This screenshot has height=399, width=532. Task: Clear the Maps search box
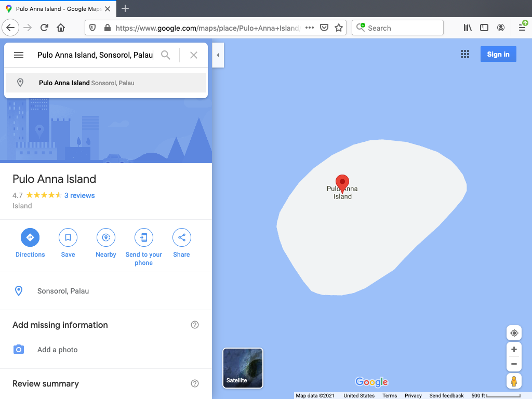pyautogui.click(x=194, y=55)
